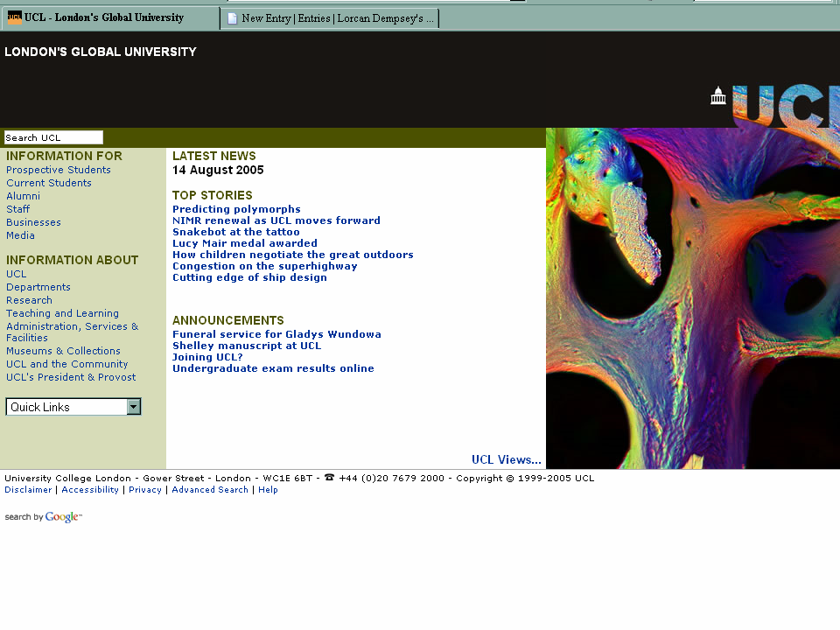840x630 pixels.
Task: Open How children negotiate the great outdoors
Action: click(292, 255)
